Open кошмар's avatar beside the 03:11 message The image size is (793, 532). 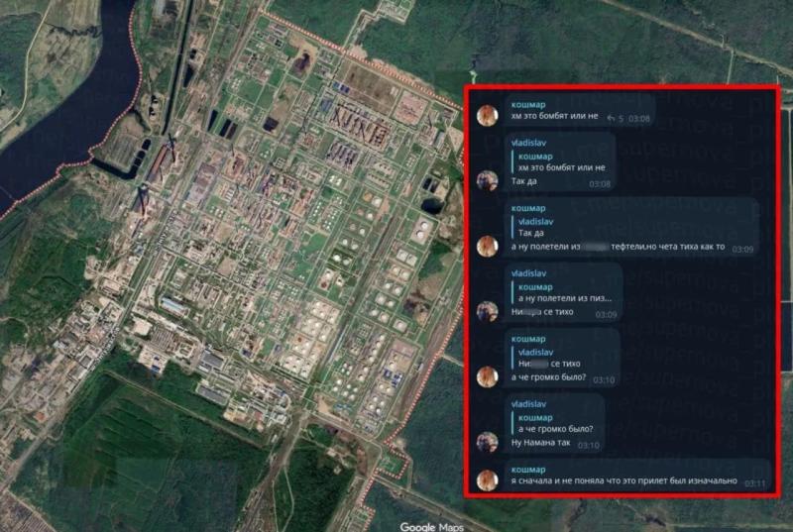[488, 479]
